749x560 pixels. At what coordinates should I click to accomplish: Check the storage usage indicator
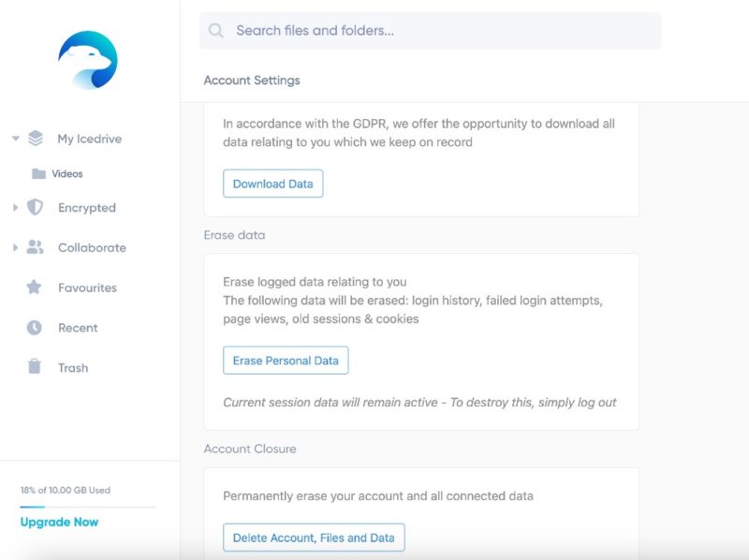pyautogui.click(x=62, y=489)
